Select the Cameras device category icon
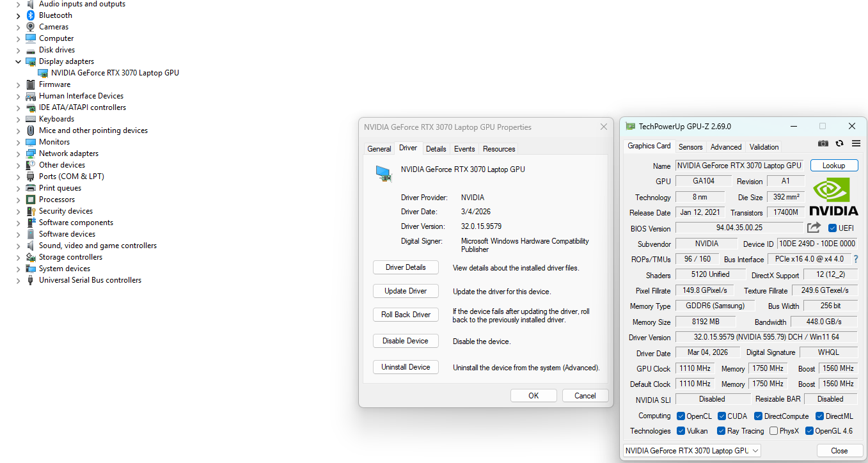The height and width of the screenshot is (463, 868). [30, 27]
